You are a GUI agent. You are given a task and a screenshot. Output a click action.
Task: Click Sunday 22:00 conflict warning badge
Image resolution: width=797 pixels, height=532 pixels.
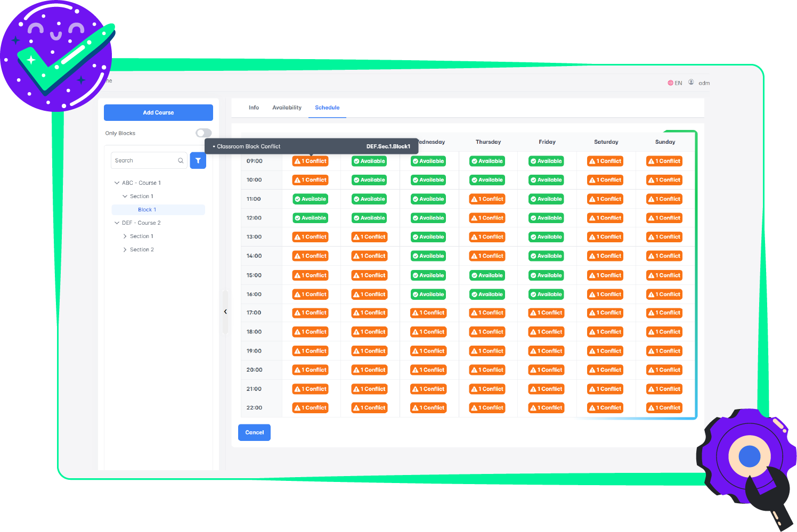click(x=664, y=408)
